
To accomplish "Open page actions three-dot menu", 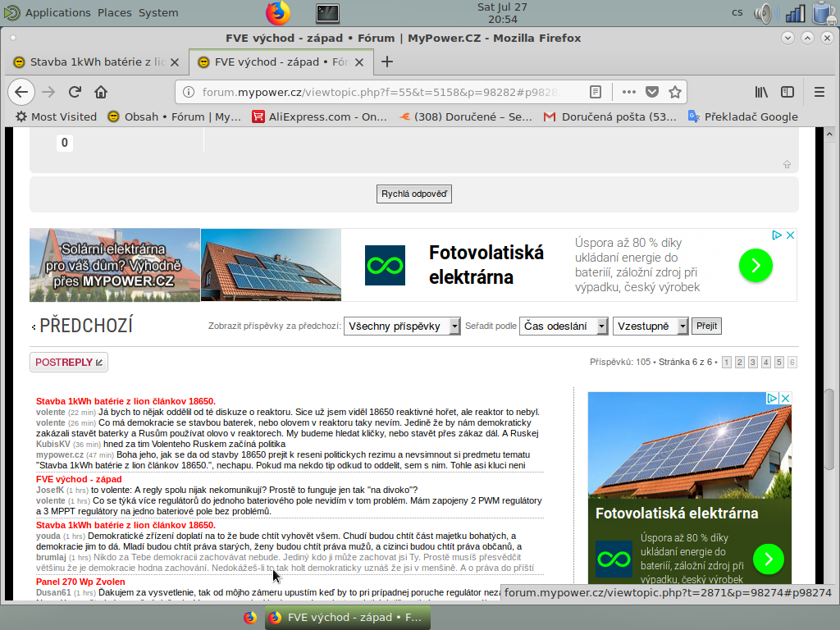I will 629,92.
